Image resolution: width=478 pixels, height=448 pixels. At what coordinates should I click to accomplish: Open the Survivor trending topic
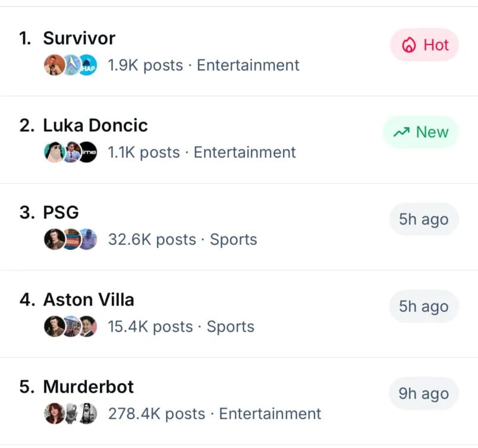pos(79,39)
